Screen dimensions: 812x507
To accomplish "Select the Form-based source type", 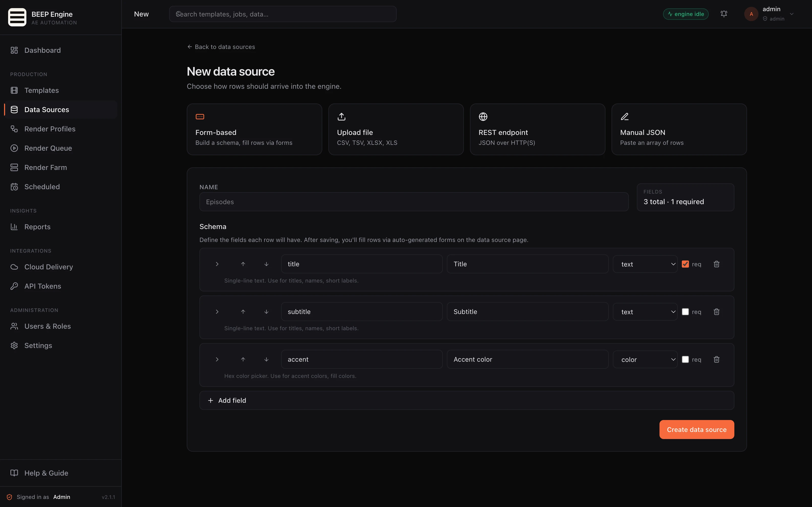I will (x=254, y=129).
